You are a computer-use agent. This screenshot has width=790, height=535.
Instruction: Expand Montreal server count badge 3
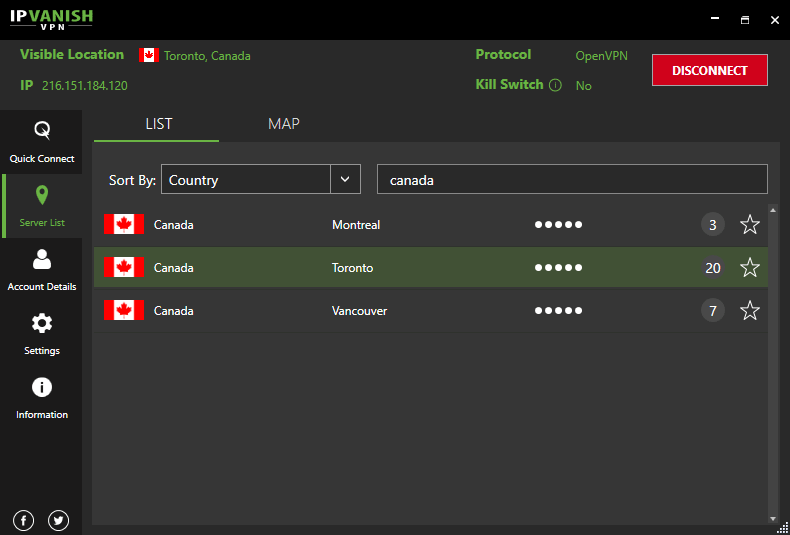712,225
